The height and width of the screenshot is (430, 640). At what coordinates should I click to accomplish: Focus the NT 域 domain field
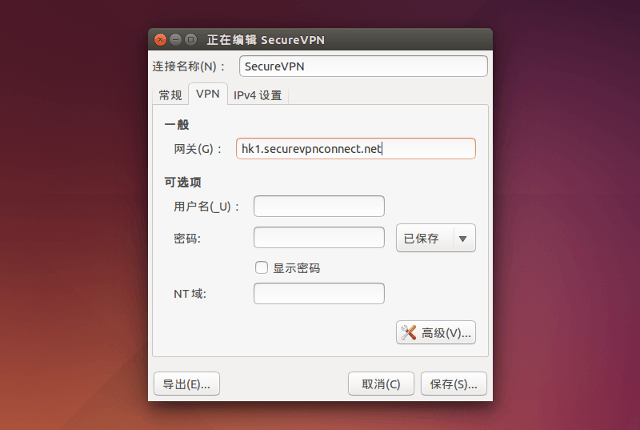[319, 293]
